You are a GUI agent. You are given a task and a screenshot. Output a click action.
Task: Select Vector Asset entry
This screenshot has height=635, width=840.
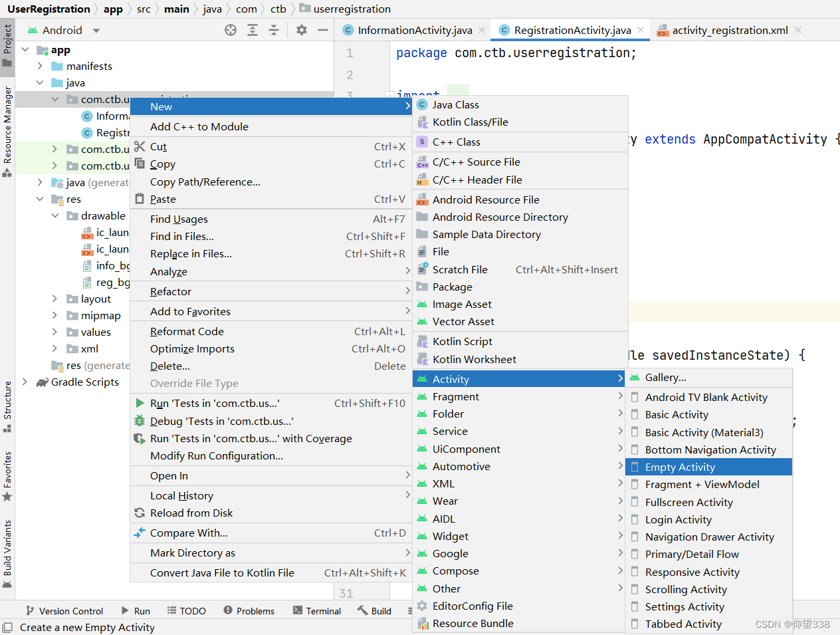click(520, 321)
